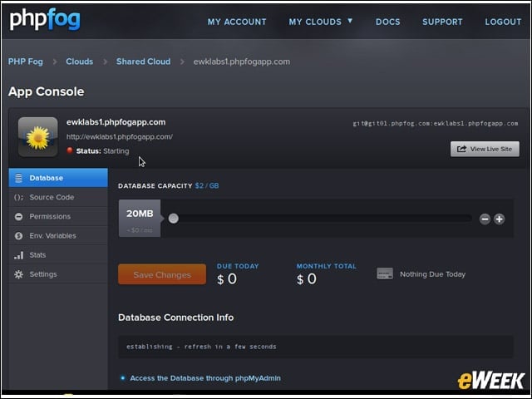532x399 pixels.
Task: Go to Clouds breadcrumb link
Action: coord(80,62)
